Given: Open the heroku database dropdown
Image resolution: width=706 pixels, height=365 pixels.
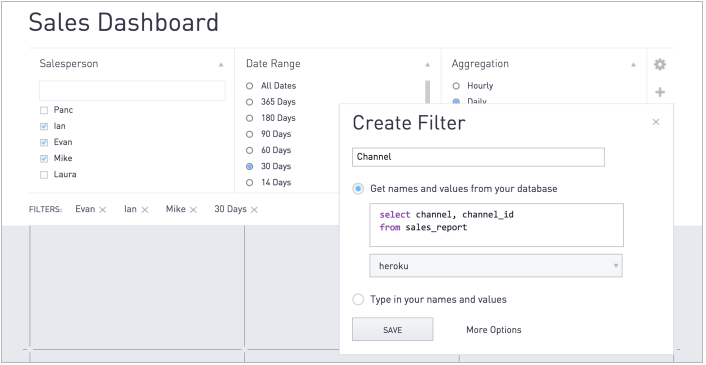Looking at the screenshot, I should tap(496, 266).
